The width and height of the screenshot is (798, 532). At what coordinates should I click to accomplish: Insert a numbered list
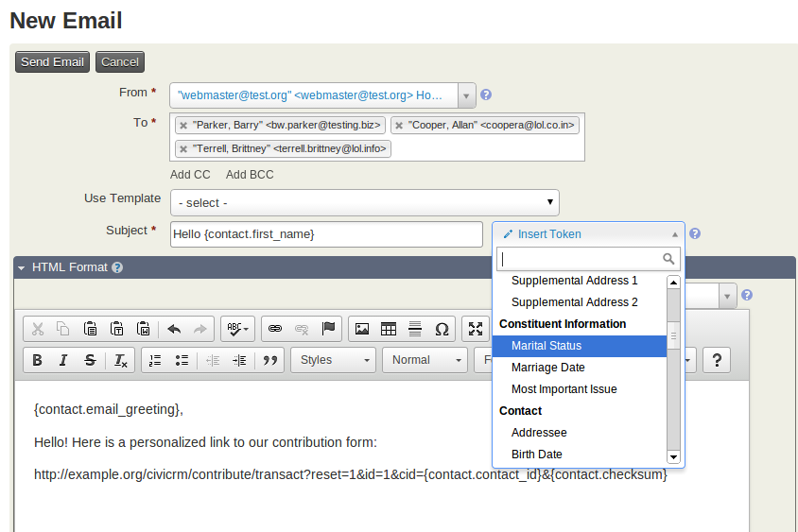click(x=156, y=360)
